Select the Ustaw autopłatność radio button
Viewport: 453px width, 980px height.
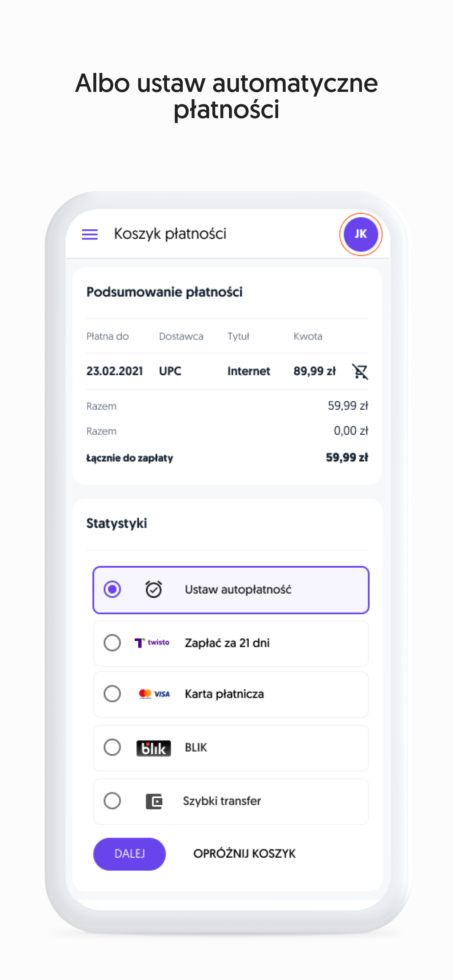coord(112,589)
